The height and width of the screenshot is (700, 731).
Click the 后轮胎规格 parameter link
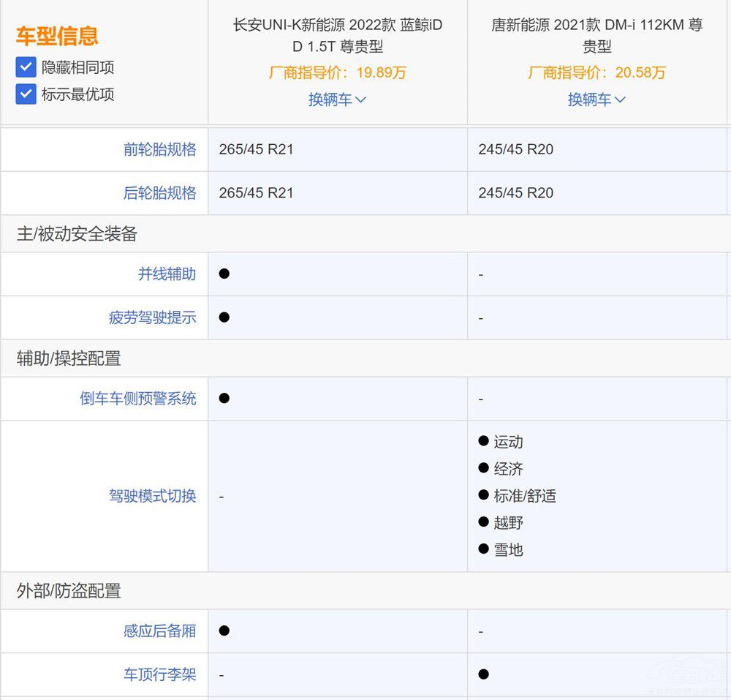(159, 193)
